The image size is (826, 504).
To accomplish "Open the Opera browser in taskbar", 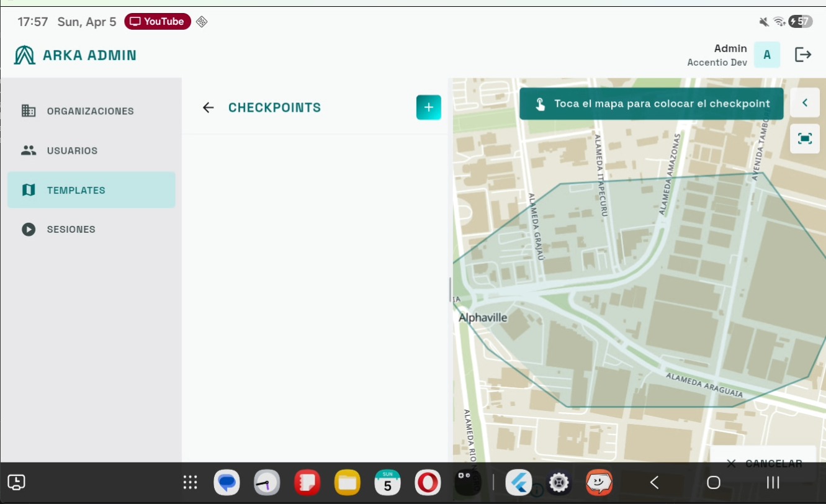I will point(427,482).
